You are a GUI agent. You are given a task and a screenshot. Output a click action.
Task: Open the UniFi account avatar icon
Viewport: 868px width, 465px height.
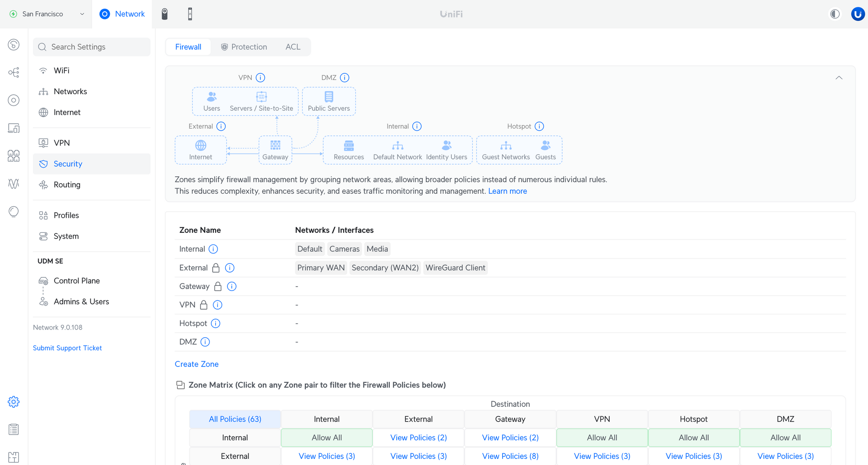click(858, 14)
